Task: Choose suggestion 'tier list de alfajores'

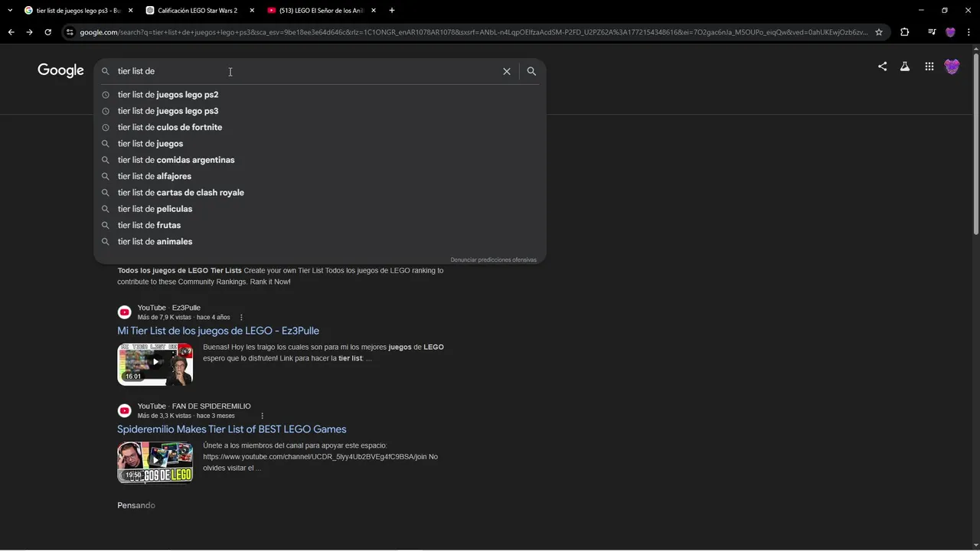Action: click(320, 176)
